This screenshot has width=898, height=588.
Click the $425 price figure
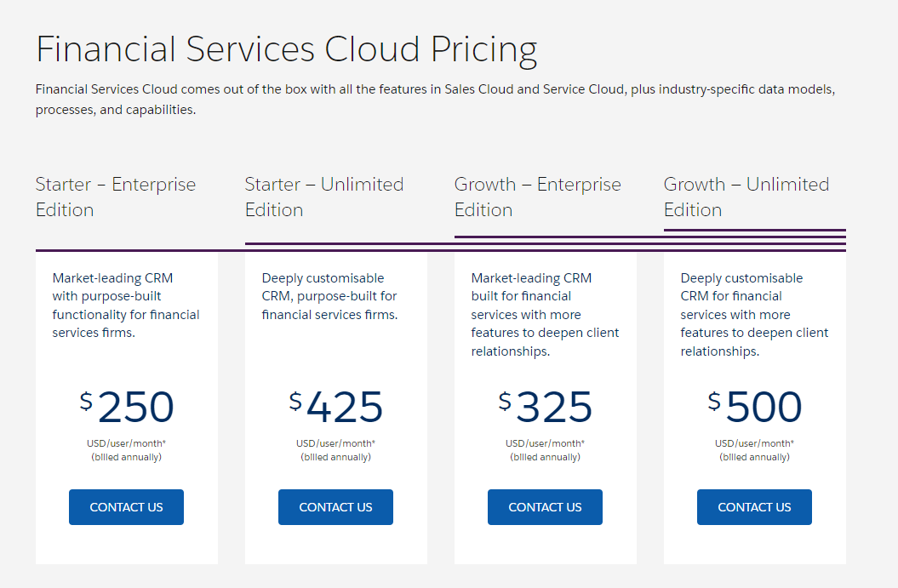tap(335, 407)
